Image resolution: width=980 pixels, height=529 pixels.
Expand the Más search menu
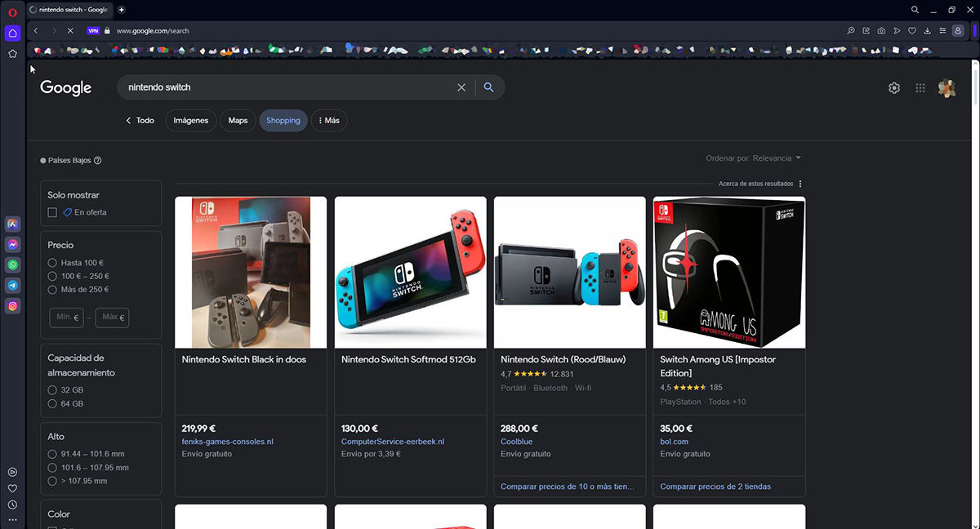click(x=329, y=120)
